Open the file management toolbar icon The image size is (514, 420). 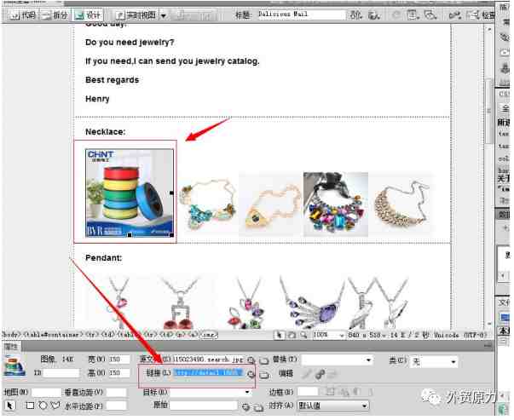pyautogui.click(x=355, y=14)
